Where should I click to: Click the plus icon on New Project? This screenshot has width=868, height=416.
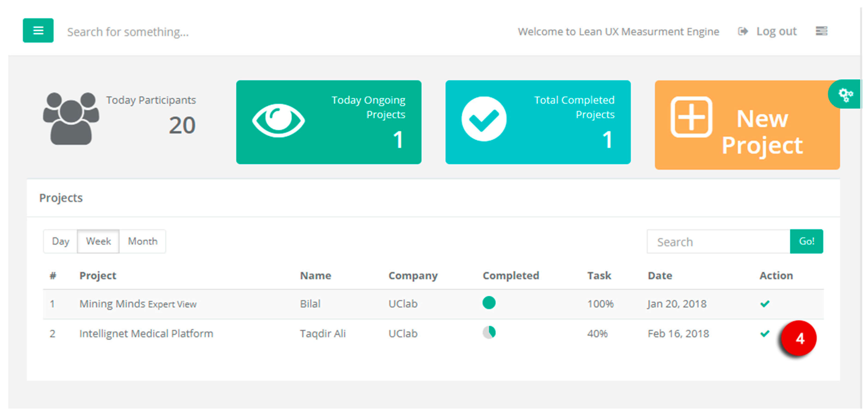(691, 117)
